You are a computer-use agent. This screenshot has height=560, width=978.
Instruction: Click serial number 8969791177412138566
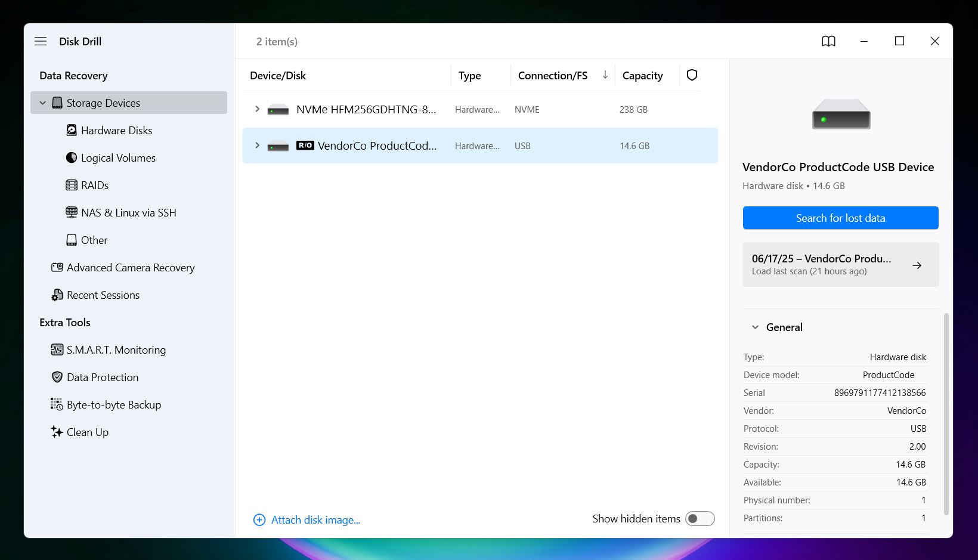tap(880, 393)
